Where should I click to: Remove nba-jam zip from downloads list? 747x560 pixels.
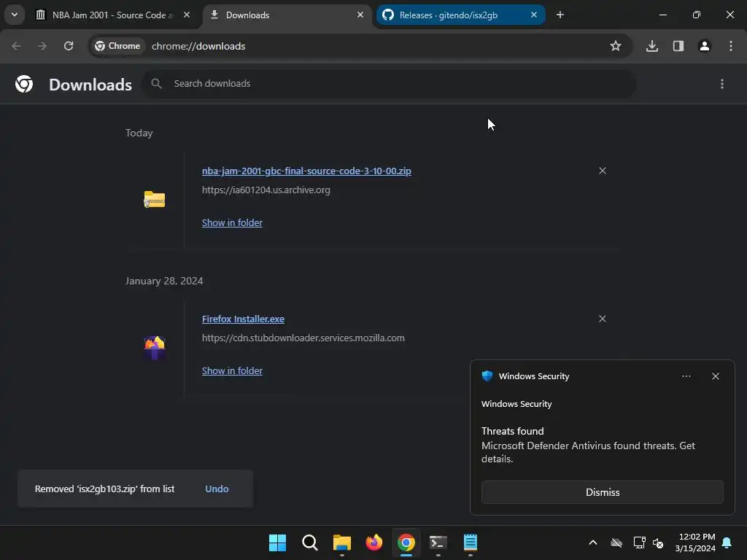pos(603,171)
